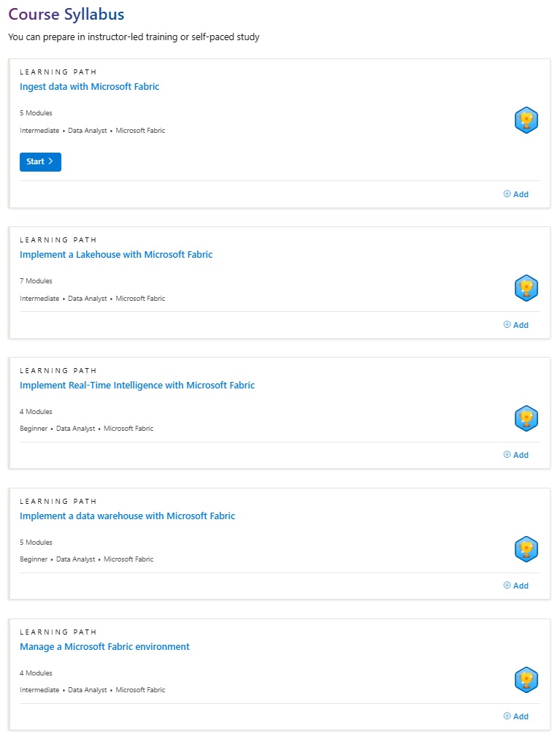Click "Beginner" level in the Real-Time Intelligence card
The height and width of the screenshot is (739, 560).
pos(34,429)
